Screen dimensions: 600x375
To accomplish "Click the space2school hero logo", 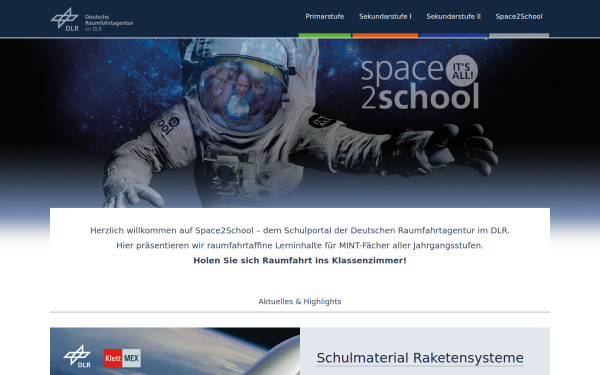I will click(420, 83).
